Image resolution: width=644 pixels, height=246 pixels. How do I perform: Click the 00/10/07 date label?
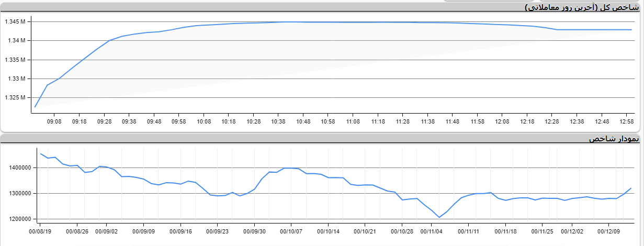tap(292, 230)
